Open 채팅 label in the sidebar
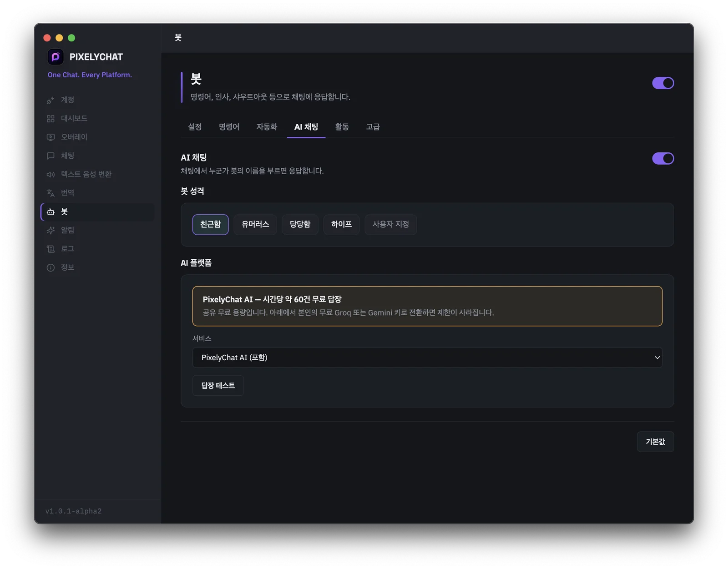This screenshot has height=569, width=728. 67,156
